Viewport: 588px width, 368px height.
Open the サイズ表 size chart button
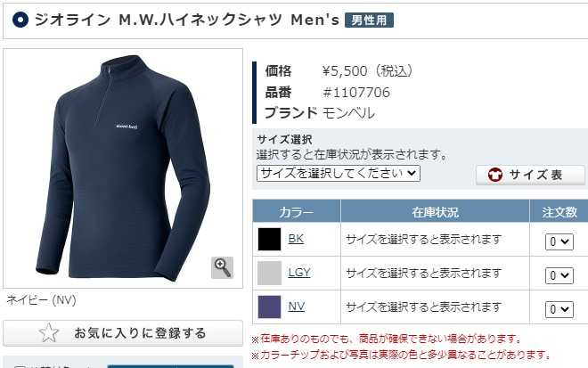pos(531,175)
